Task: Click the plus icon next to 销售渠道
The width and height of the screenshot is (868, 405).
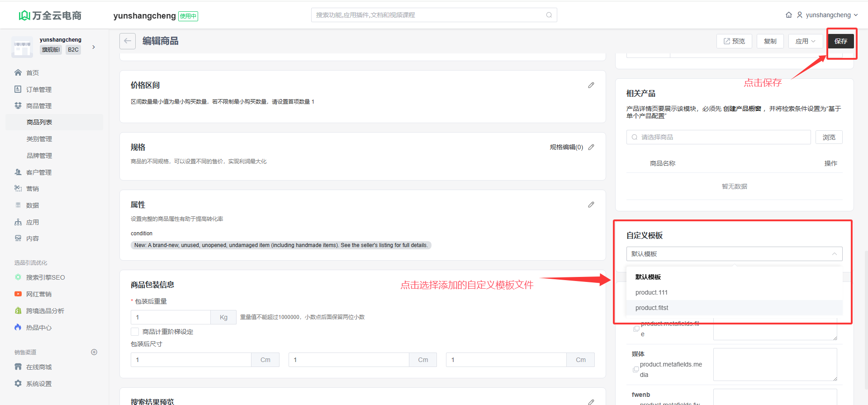Action: coord(94,352)
